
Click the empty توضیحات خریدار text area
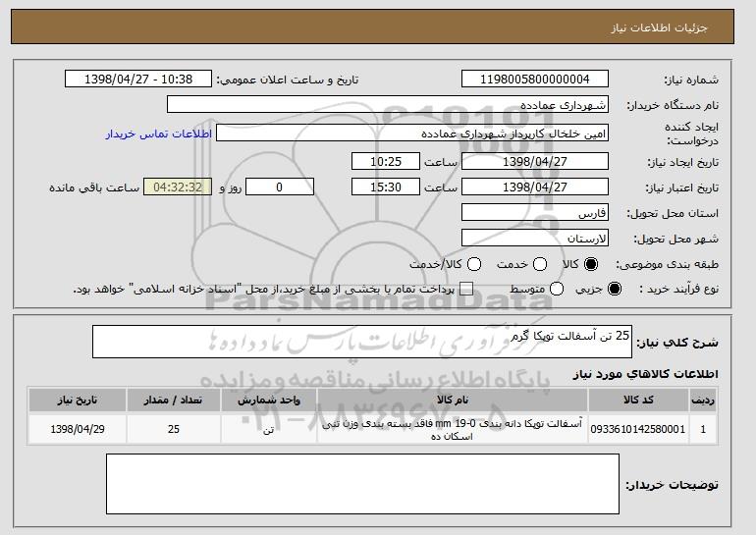(x=362, y=484)
